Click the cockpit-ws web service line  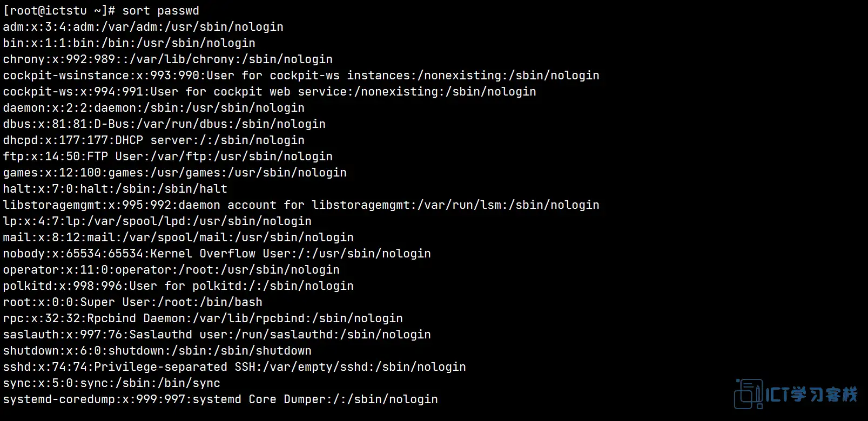(270, 92)
